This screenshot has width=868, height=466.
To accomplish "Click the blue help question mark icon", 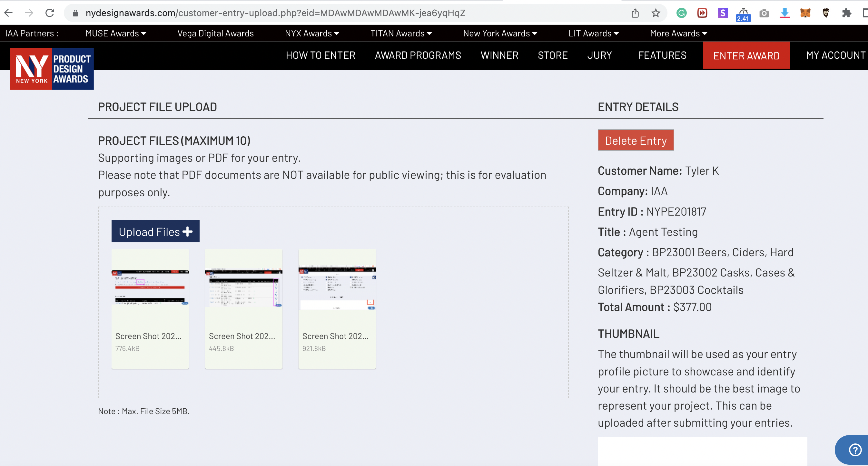I will 855,450.
